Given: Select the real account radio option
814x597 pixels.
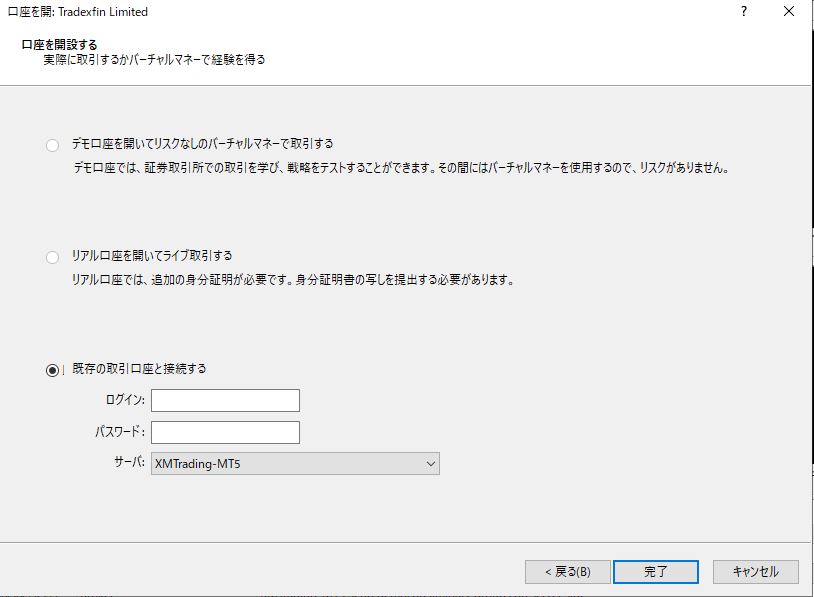Looking at the screenshot, I should click(x=52, y=257).
